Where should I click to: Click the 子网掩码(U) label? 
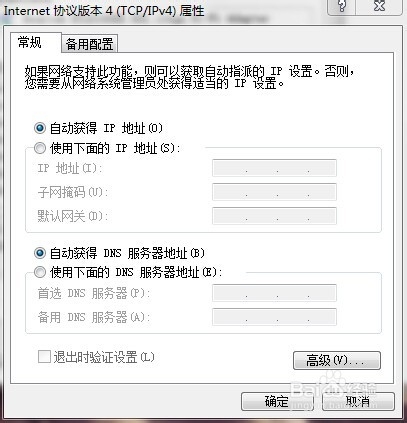[73, 192]
